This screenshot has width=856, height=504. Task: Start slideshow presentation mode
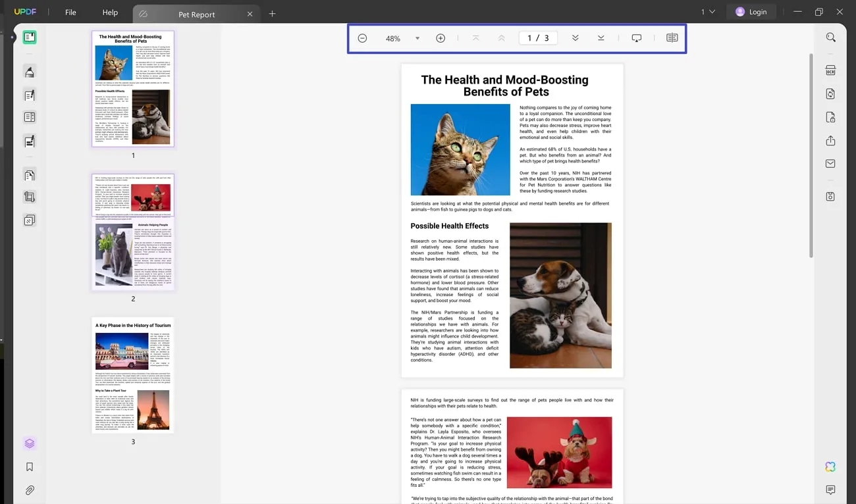coord(637,38)
